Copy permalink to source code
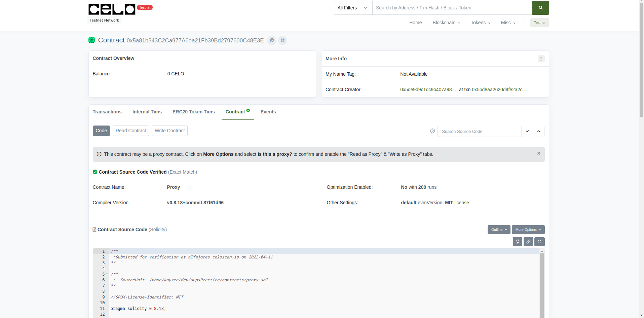Screen dimensions: 644x318 [x=528, y=242]
